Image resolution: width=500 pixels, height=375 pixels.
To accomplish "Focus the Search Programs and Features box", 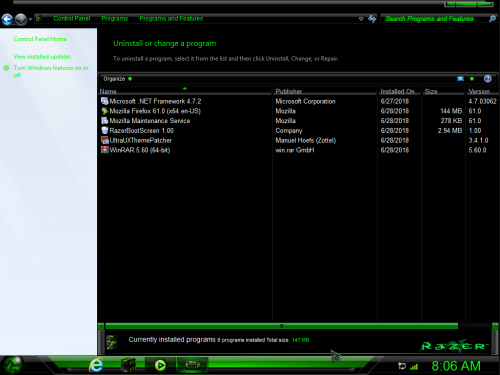I will pyautogui.click(x=434, y=19).
